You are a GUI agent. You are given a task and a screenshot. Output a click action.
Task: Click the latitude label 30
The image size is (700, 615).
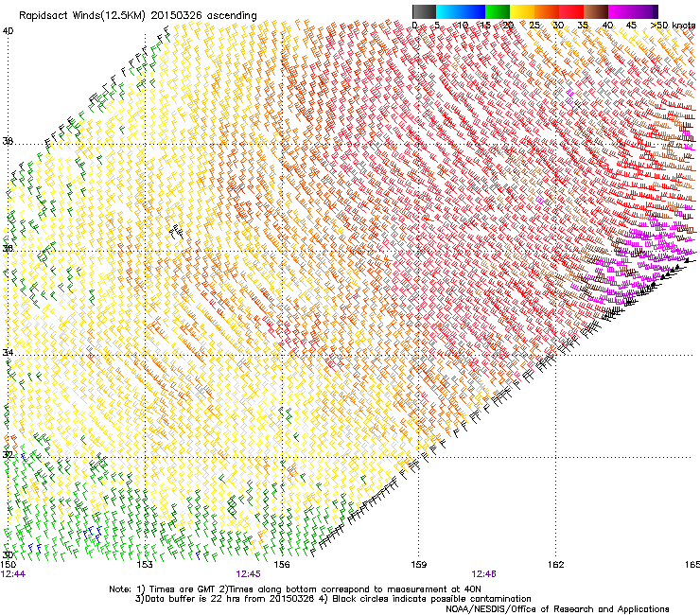coord(8,554)
